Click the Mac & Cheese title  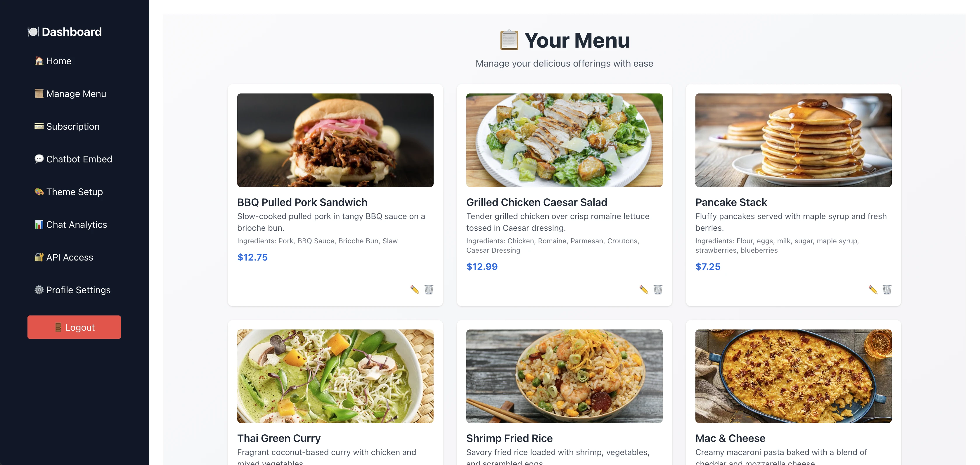click(x=730, y=438)
